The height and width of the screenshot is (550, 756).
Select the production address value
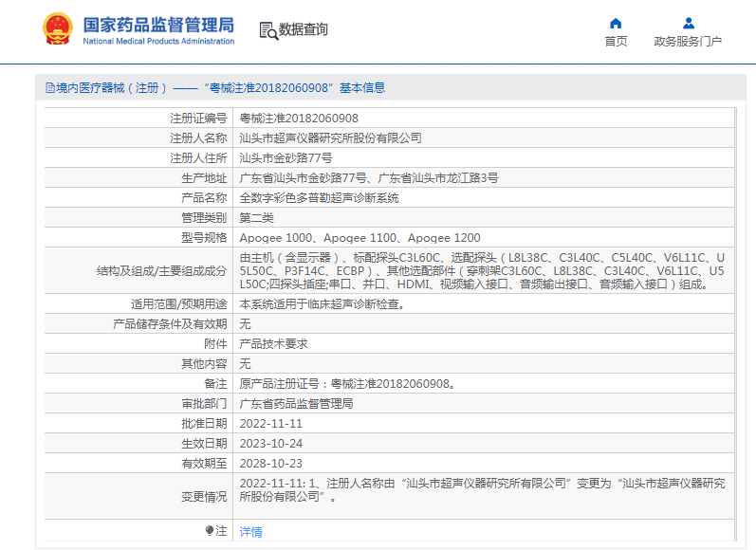(369, 178)
